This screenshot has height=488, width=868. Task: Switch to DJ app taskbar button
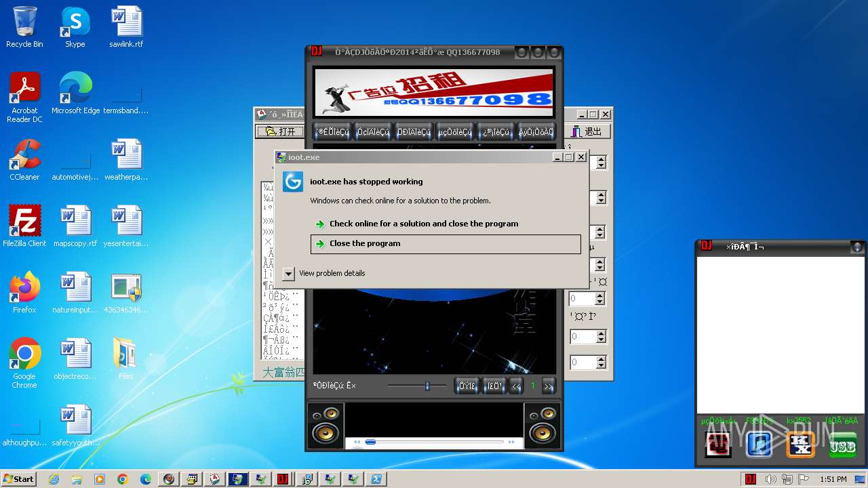coord(283,479)
